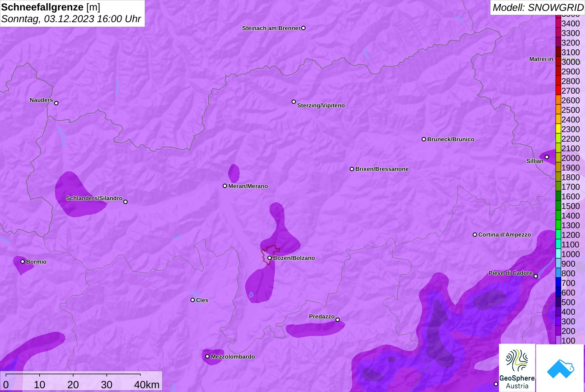Click the Schneefallgrenze [m] title

51,7
